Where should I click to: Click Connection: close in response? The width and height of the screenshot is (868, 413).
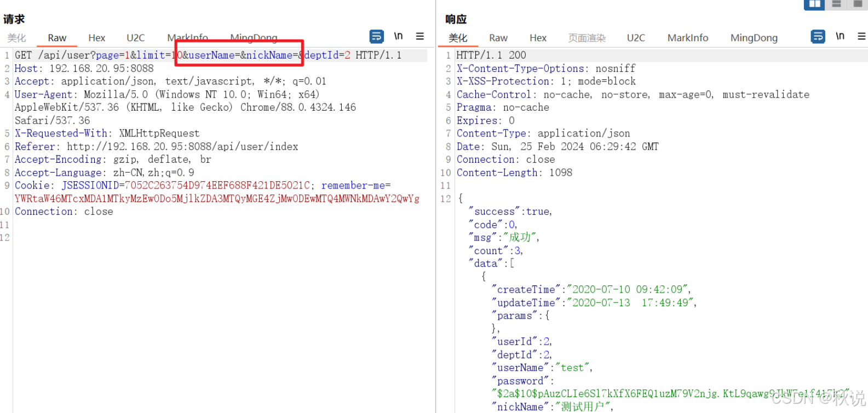[x=505, y=159]
